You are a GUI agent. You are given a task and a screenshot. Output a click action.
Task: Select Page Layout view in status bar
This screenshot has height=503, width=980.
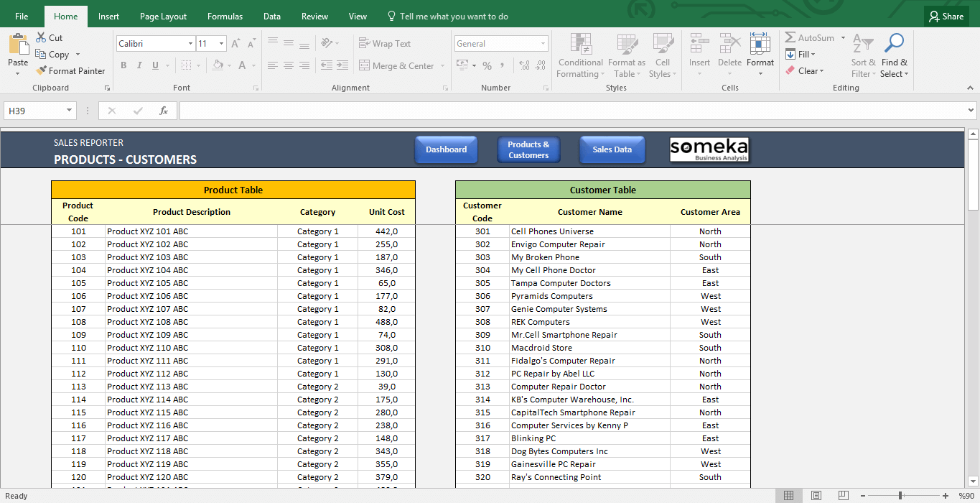coord(816,495)
